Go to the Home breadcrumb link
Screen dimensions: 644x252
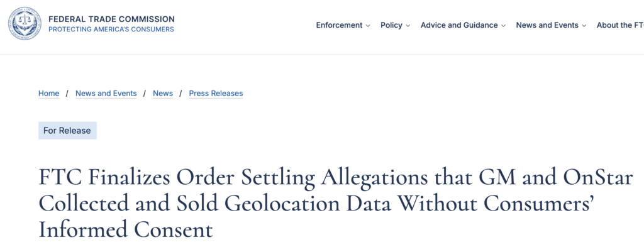point(49,94)
